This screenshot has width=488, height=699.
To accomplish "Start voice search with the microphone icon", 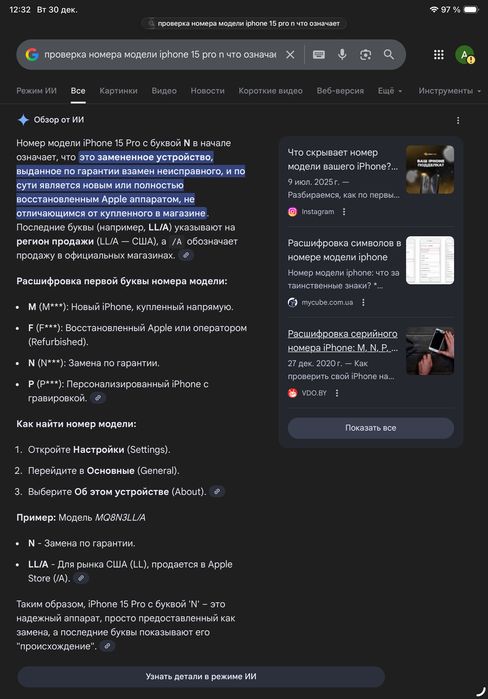I will pos(342,54).
